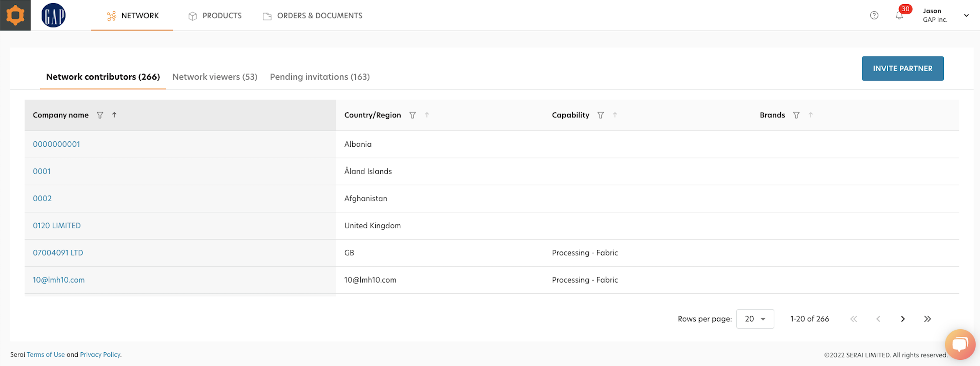
Task: Click 10@lmh10.com in Country/Region column
Action: coord(370,280)
